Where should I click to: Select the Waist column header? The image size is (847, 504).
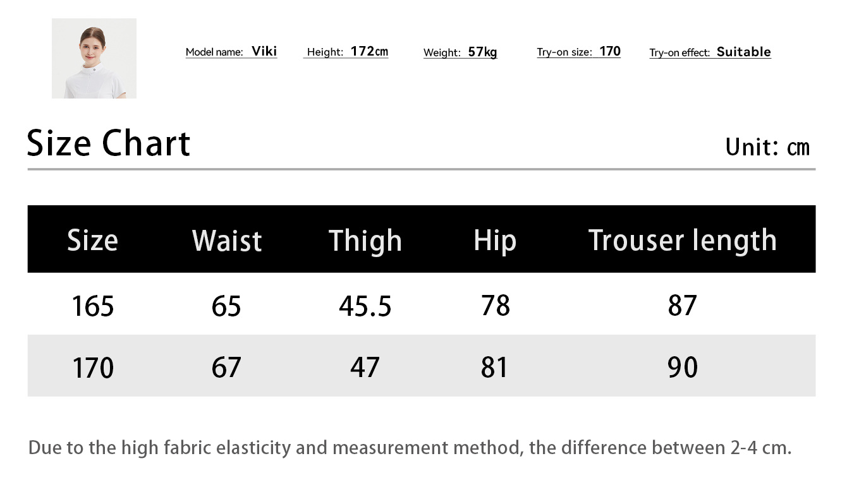(227, 241)
